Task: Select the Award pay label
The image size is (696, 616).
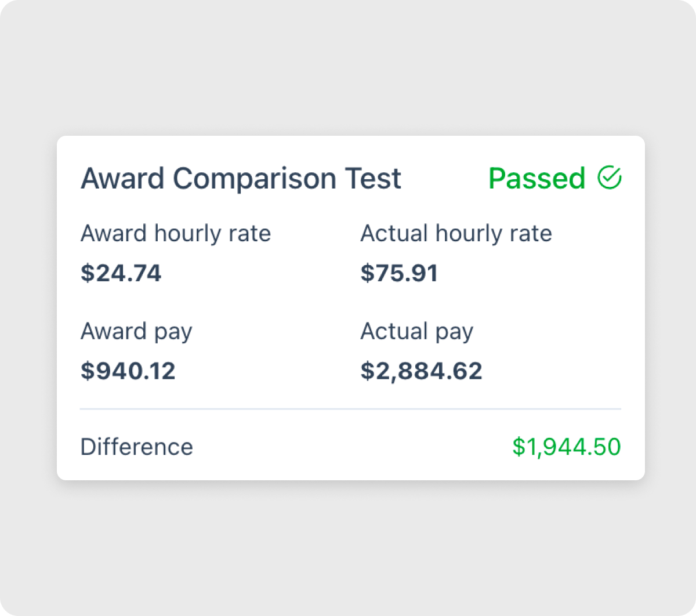Action: [x=136, y=332]
